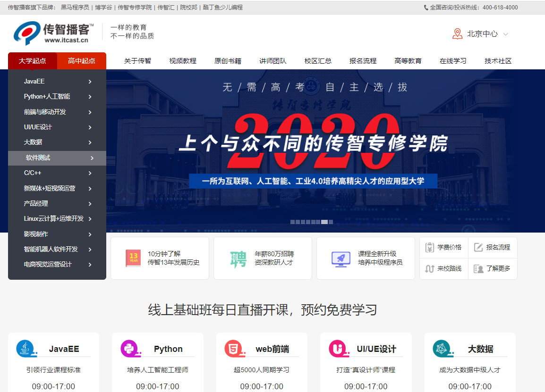545x392 pixels.
Task: Click the 培养人工智能工程师 text under Python
Action: (158, 370)
